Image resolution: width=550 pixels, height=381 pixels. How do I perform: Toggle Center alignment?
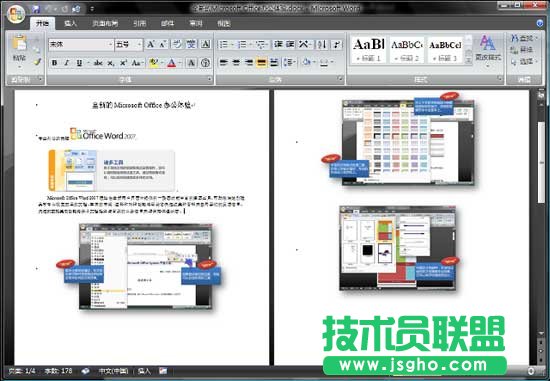coord(236,63)
